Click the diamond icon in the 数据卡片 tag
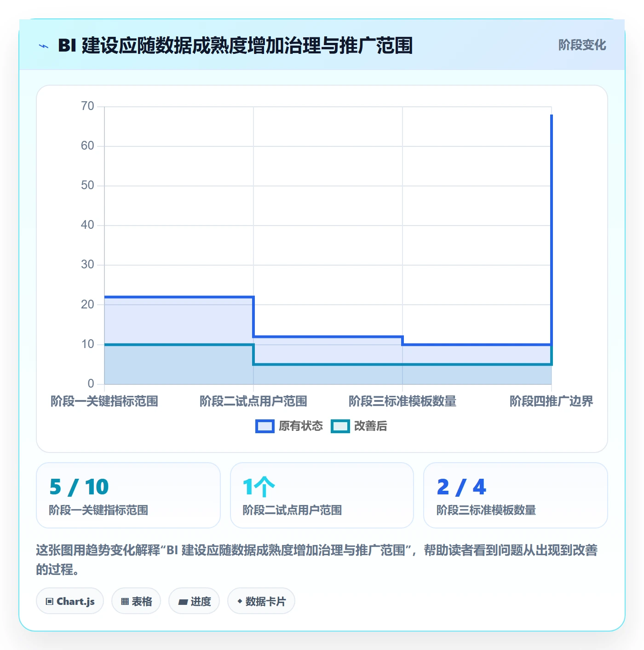 coord(240,602)
